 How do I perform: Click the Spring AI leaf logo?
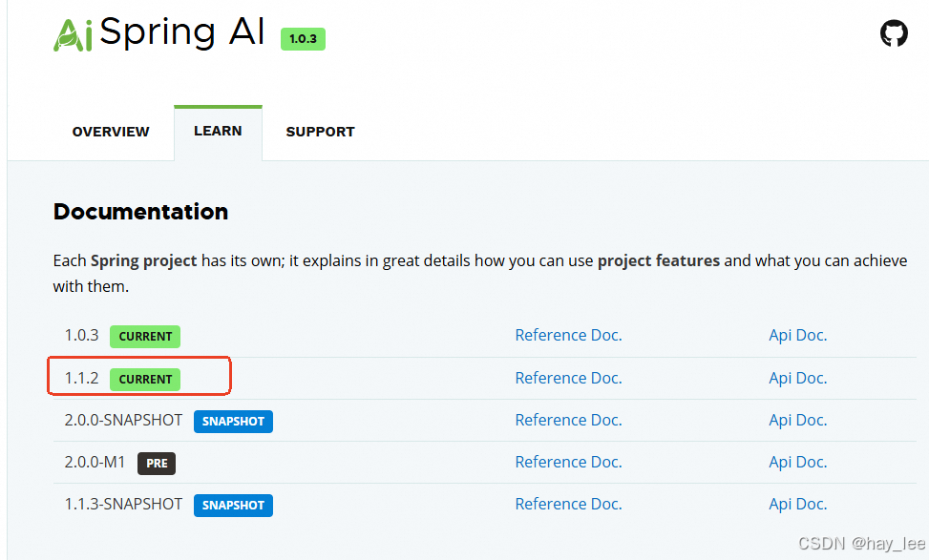(73, 35)
